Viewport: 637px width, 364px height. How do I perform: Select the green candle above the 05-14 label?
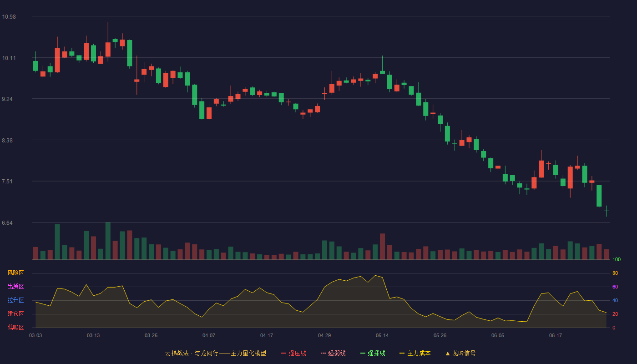[382, 72]
